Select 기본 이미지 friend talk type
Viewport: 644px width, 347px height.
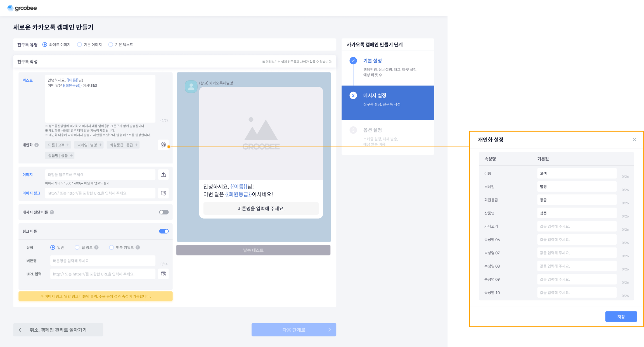(80, 45)
